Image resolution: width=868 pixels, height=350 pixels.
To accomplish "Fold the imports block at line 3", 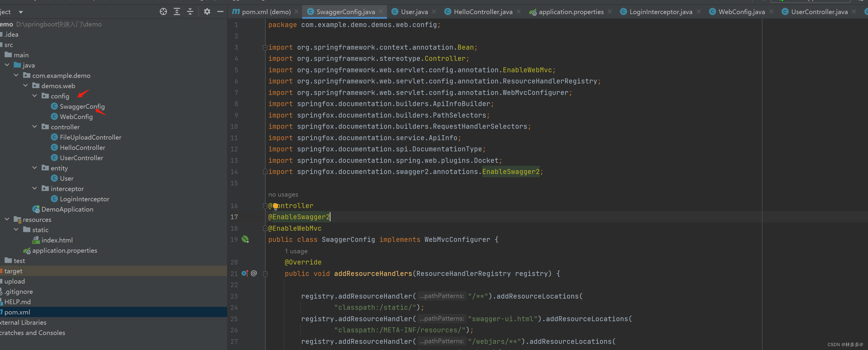I will pyautogui.click(x=265, y=48).
